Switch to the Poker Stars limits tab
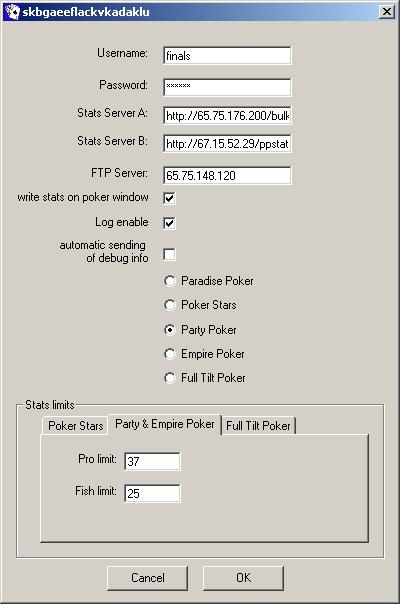Viewport: 400px width, 606px height. [x=75, y=426]
